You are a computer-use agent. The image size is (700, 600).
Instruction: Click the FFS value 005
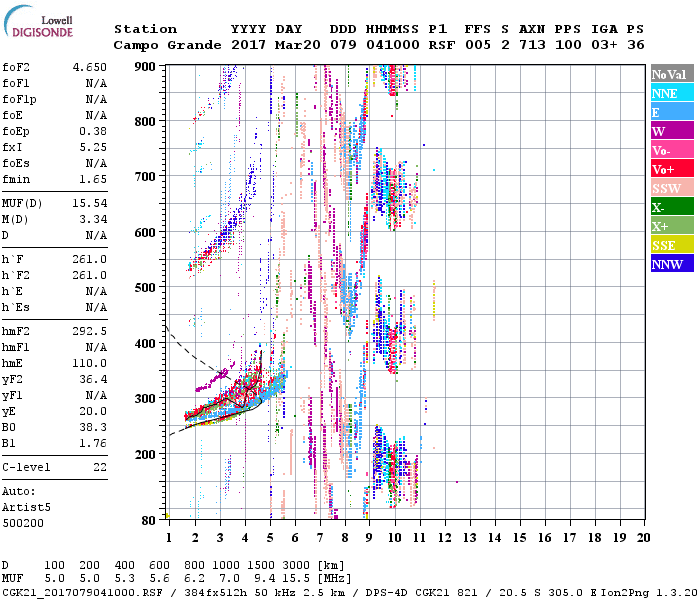click(478, 45)
